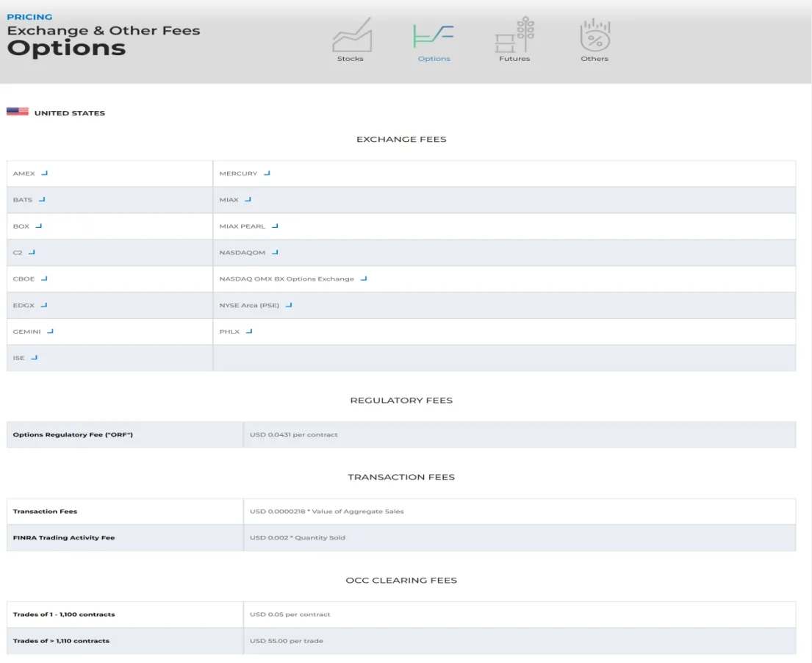The height and width of the screenshot is (663, 812).
Task: Open the Stocks pricing icon
Action: (352, 35)
